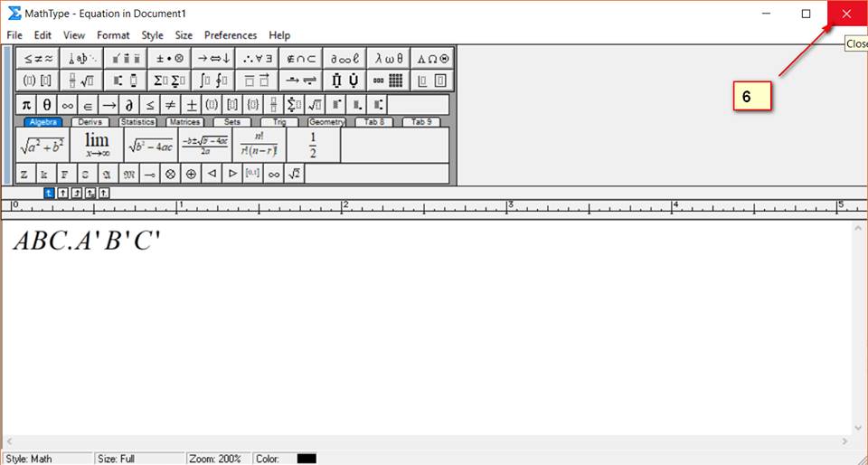Switch to the Statistics tab
Screen dimensions: 868x465
point(137,122)
